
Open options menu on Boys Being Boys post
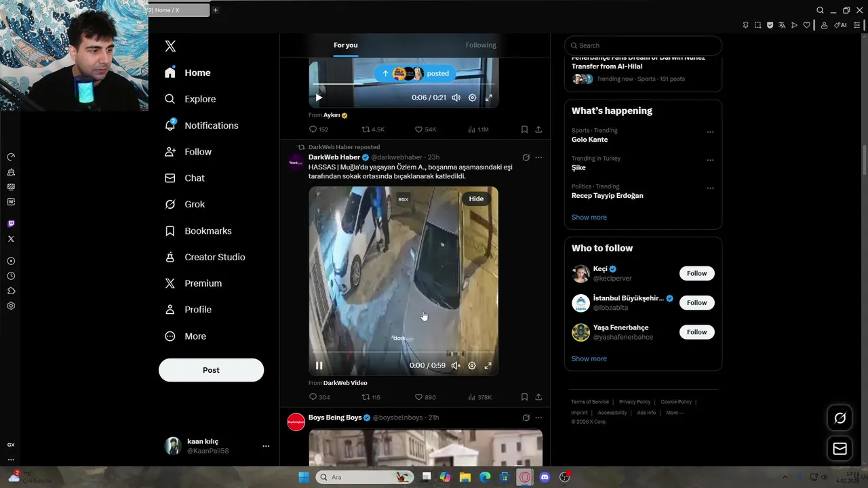[538, 418]
